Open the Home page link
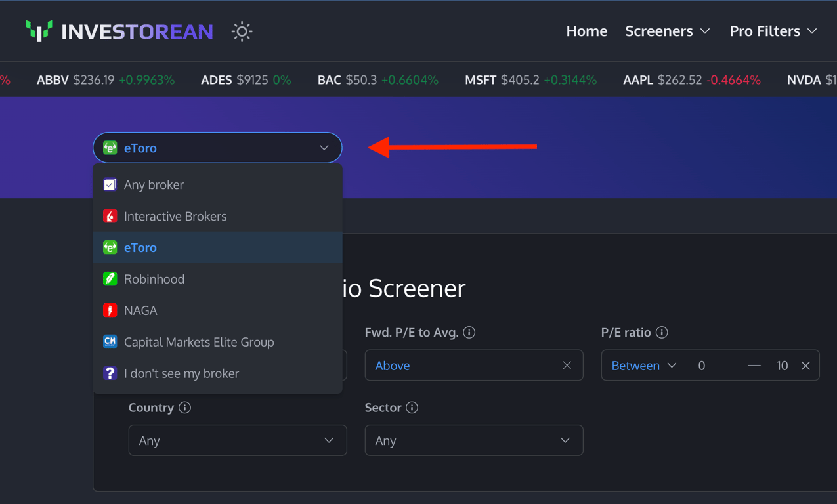Viewport: 837px width, 504px height. 586,31
